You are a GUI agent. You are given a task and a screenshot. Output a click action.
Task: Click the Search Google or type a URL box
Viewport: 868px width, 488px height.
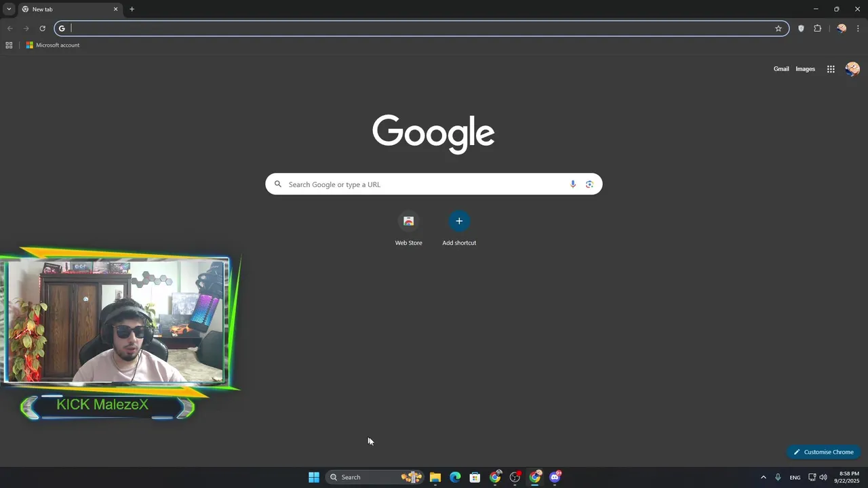[x=433, y=184]
